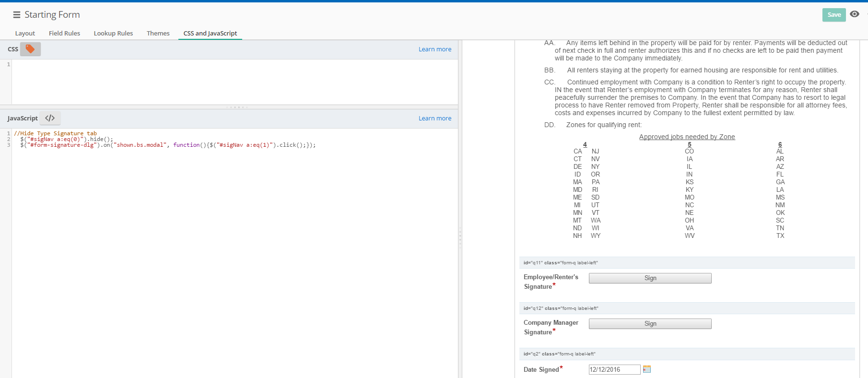Click Sign for Company Manager Signature

(650, 324)
